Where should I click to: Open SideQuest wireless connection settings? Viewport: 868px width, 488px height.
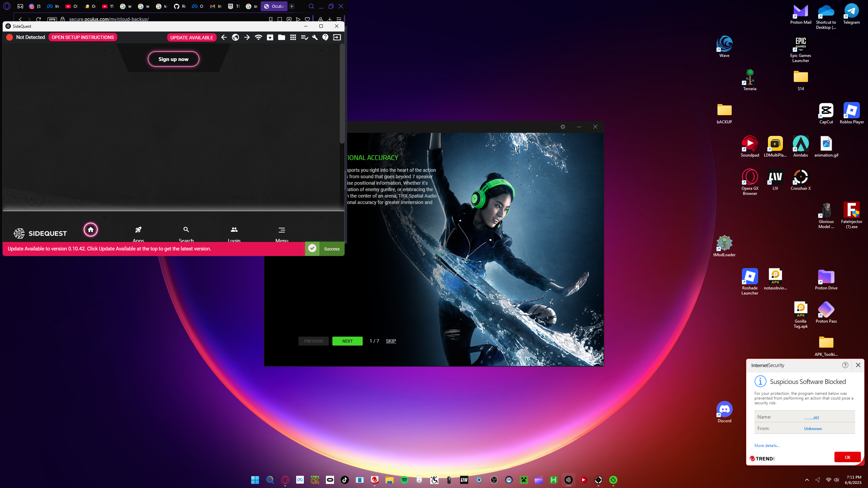click(258, 37)
